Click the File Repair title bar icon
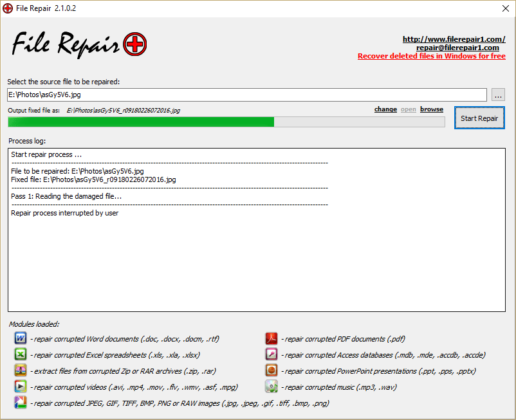The width and height of the screenshot is (516, 420). pyautogui.click(x=8, y=8)
